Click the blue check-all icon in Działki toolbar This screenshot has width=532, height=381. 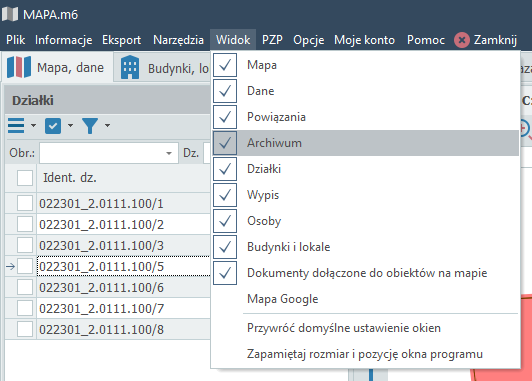pyautogui.click(x=53, y=126)
